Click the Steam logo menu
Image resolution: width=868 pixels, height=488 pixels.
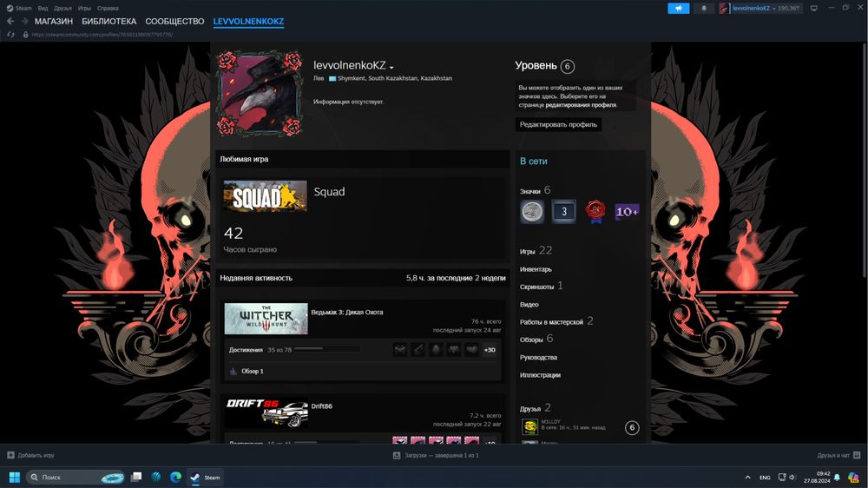pyautogui.click(x=10, y=9)
